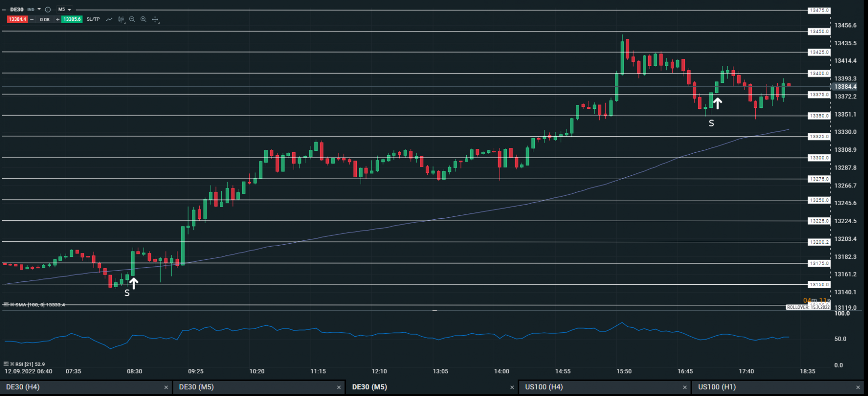This screenshot has height=396, width=868.
Task: Select the line chart drawing icon
Action: (109, 19)
